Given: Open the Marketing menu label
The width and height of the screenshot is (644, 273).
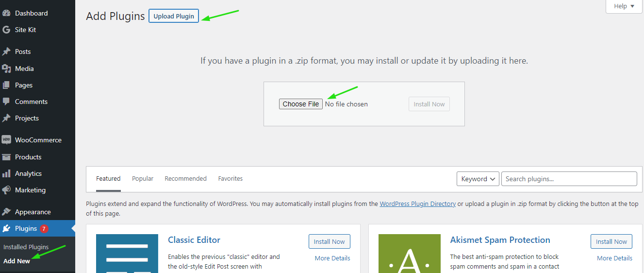Looking at the screenshot, I should point(30,190).
